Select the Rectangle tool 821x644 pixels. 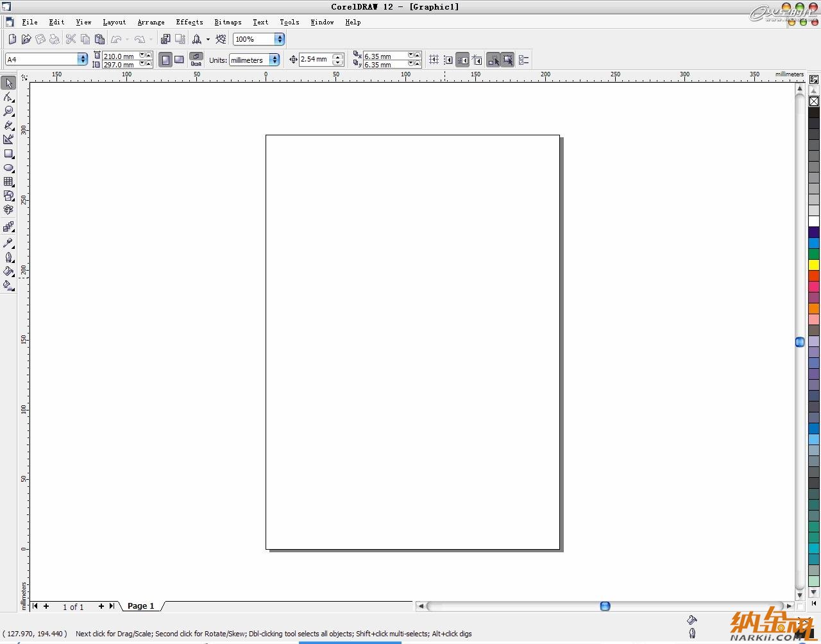pyautogui.click(x=8, y=153)
